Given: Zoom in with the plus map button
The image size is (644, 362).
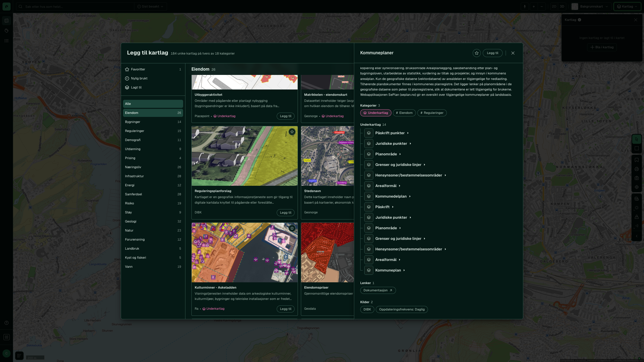Looking at the screenshot, I should click(x=534, y=7).
